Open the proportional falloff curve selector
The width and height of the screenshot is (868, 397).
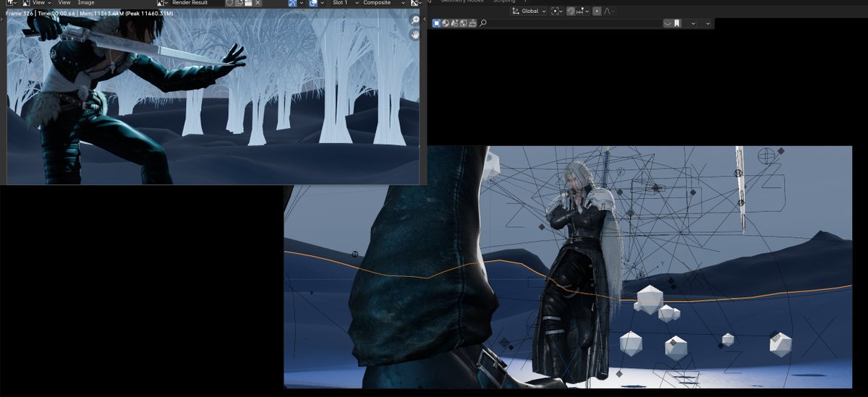(x=609, y=11)
